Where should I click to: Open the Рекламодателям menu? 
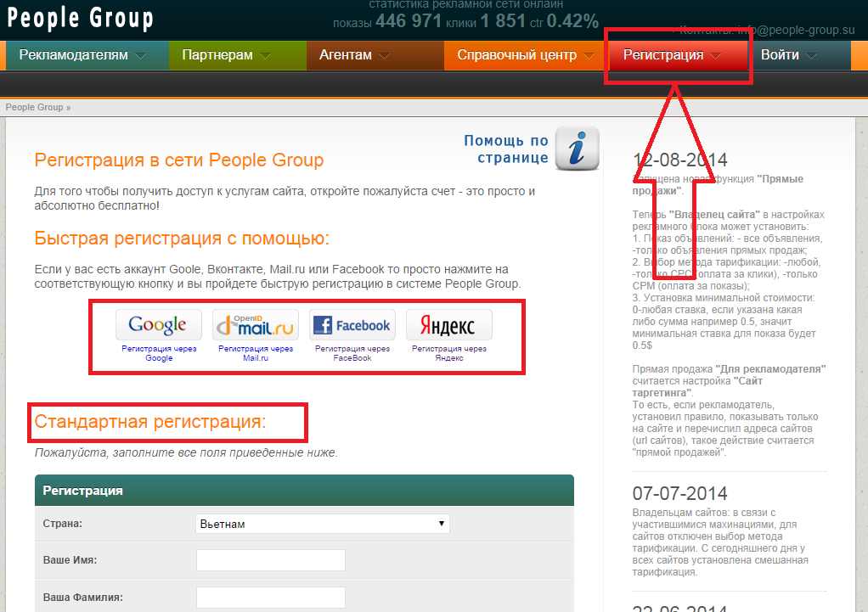[x=87, y=55]
